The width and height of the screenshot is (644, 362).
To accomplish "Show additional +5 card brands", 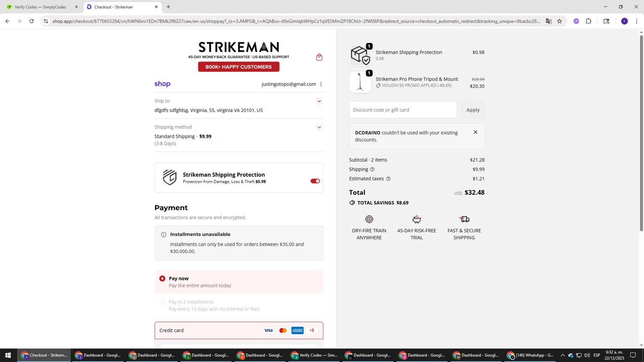I will [x=312, y=330].
